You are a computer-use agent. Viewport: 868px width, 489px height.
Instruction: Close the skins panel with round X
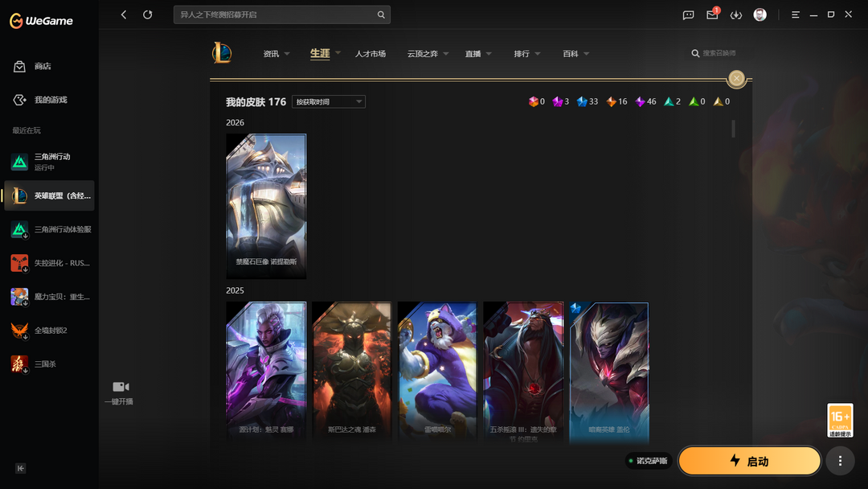point(736,79)
